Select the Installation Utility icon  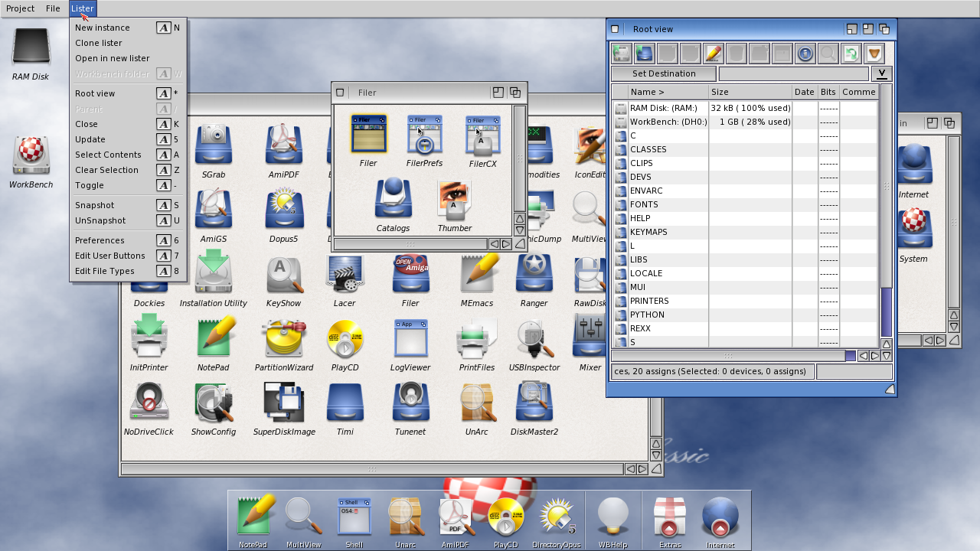(214, 280)
